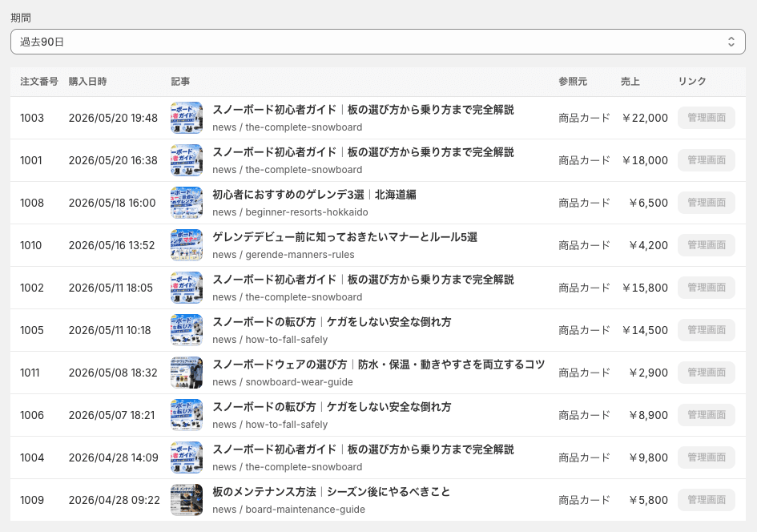The height and width of the screenshot is (532, 757).
Task: Click the 管理画面 button for order 1010
Action: coord(707,245)
